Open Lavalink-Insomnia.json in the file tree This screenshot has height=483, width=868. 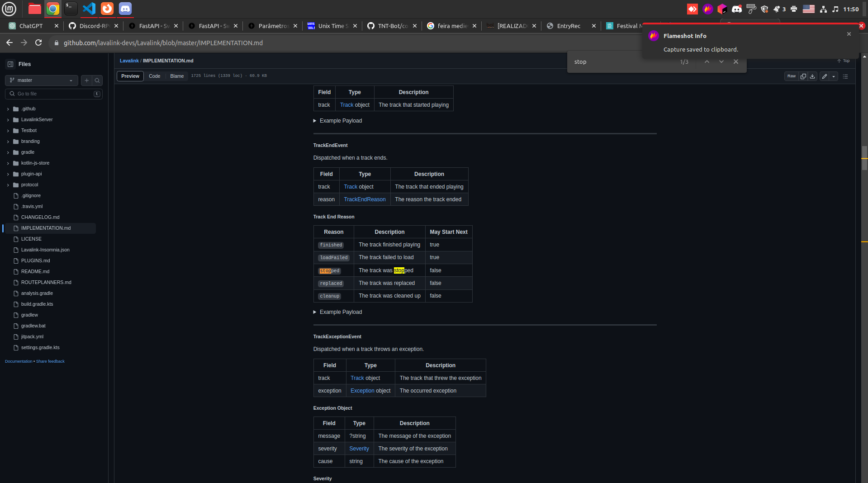click(45, 250)
